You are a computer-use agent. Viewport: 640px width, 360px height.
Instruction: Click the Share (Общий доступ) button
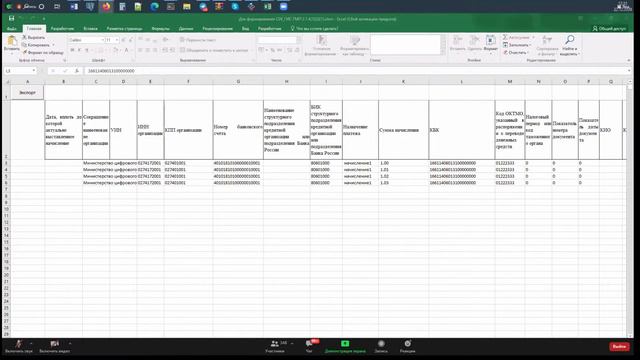tap(609, 29)
